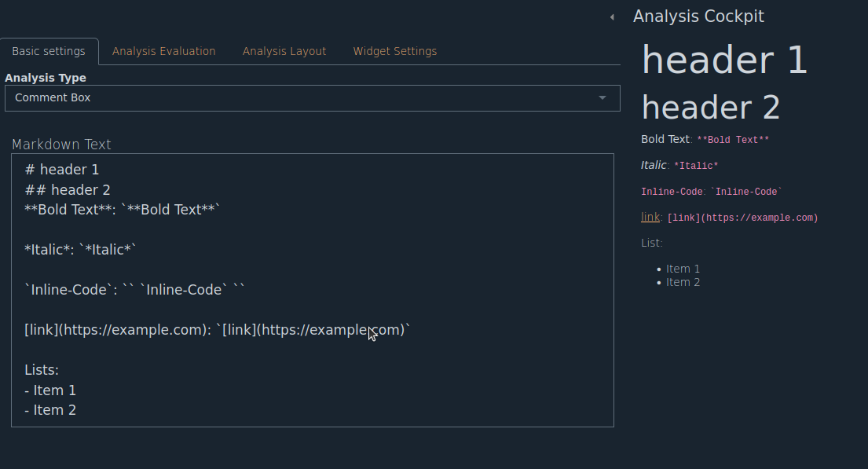Open the Analysis Type dropdown chevron
Viewport: 868px width, 469px height.
[x=602, y=97]
